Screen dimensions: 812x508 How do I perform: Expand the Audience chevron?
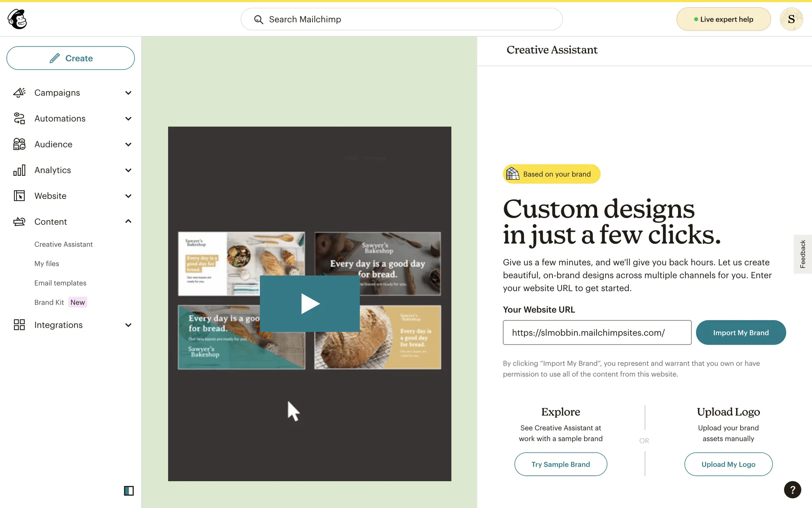click(x=128, y=144)
